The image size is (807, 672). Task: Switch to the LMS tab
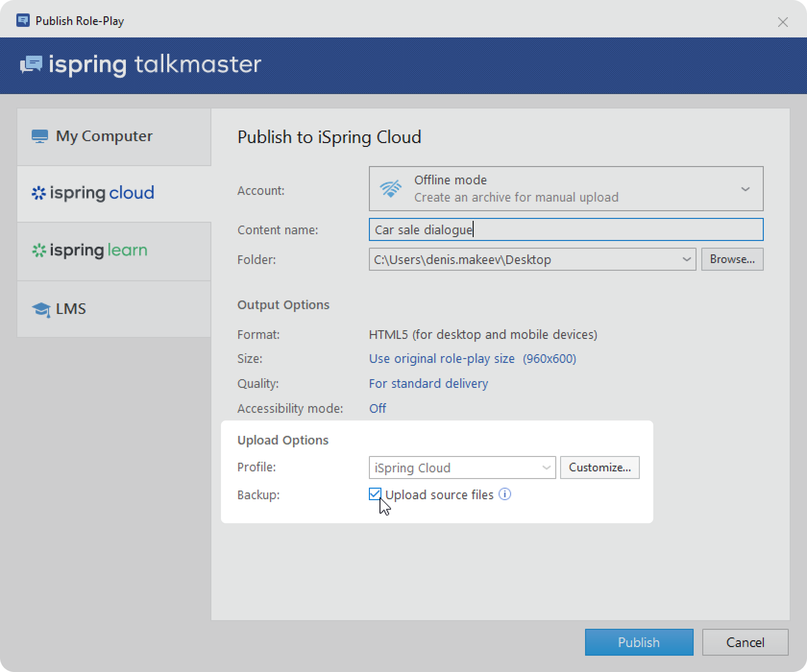click(x=114, y=309)
